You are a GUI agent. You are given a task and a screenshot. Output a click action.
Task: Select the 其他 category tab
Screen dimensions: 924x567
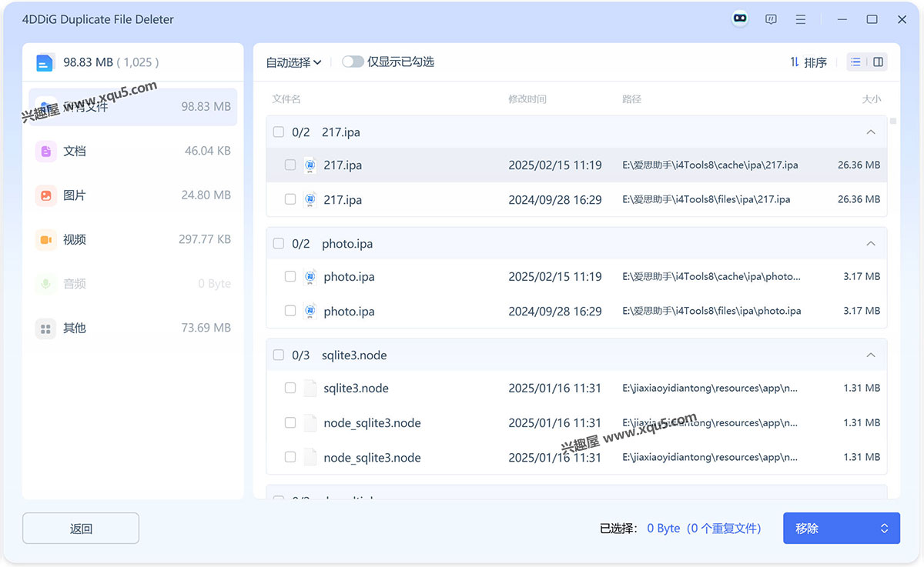tap(133, 329)
